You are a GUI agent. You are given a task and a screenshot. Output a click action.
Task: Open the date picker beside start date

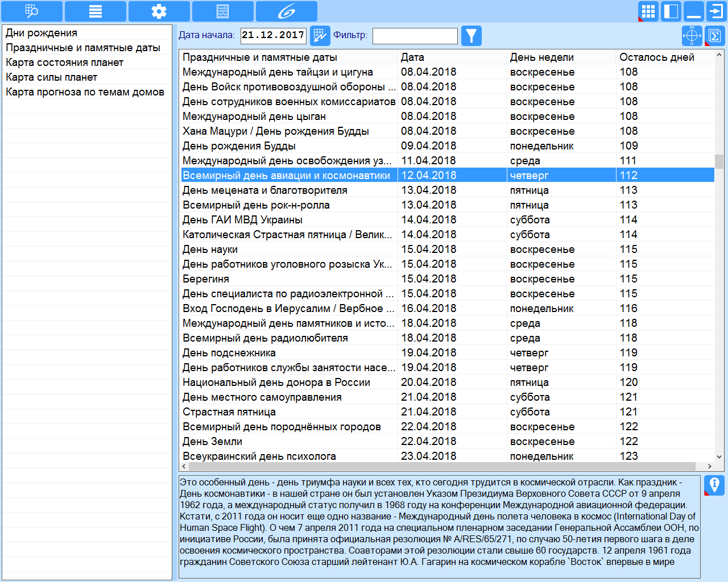tap(320, 36)
